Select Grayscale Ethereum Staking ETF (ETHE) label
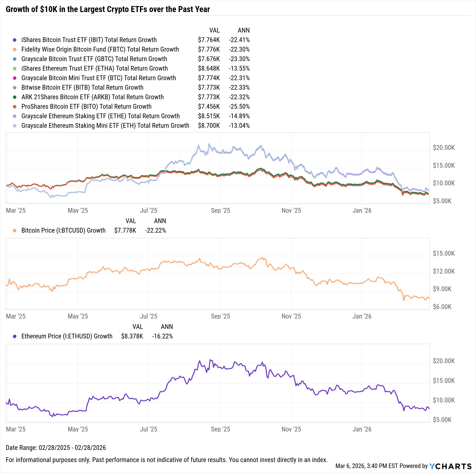The height and width of the screenshot is (473, 476). coord(100,116)
